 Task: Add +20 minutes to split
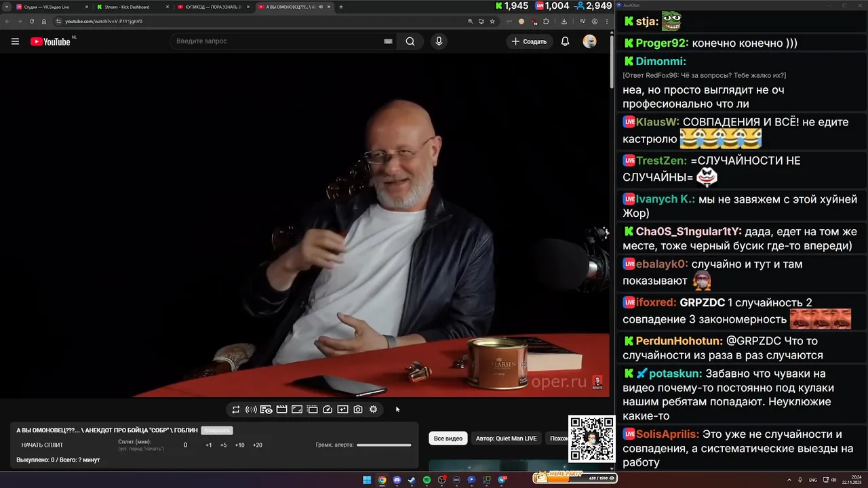tap(258, 445)
